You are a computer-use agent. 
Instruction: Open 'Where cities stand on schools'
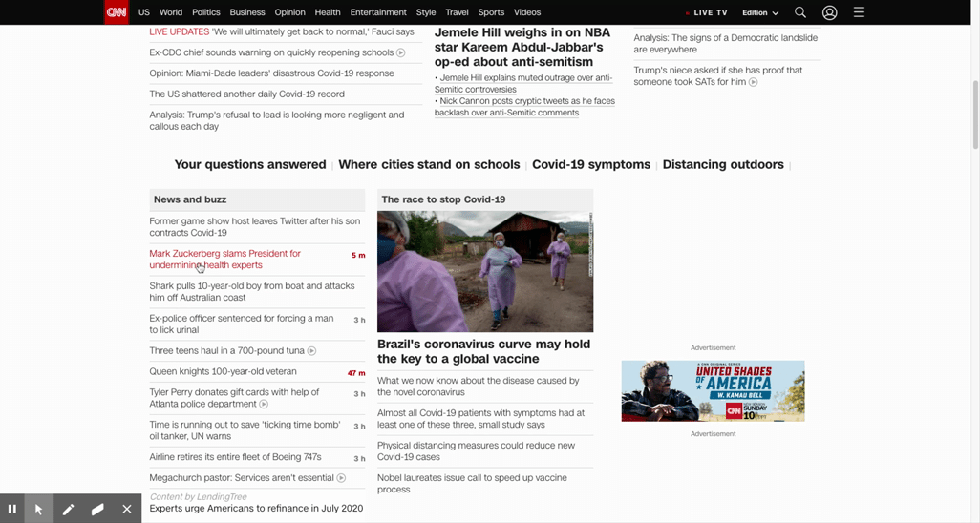pos(430,164)
